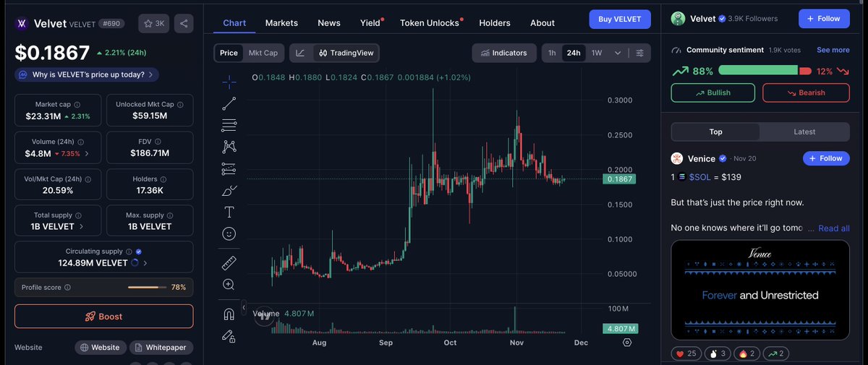Select the ruler measure tool

229,262
